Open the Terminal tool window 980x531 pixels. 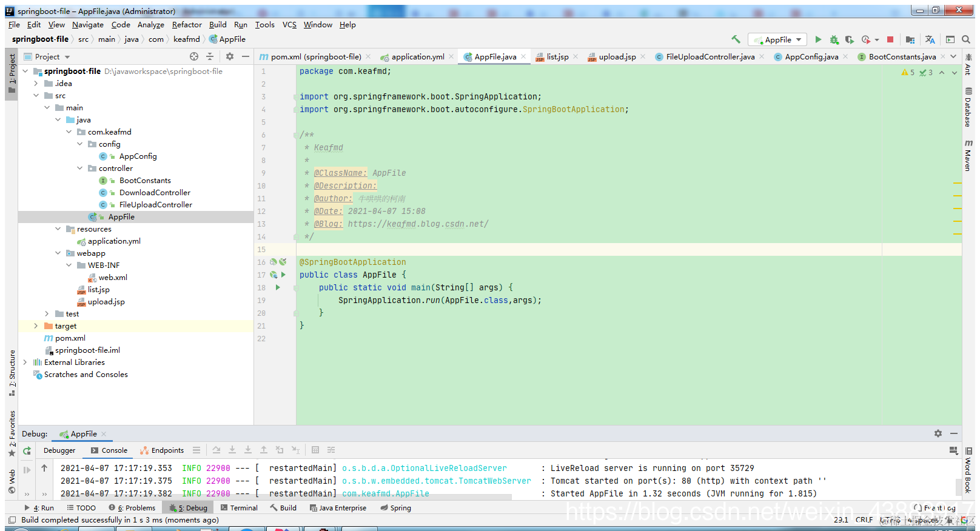coord(239,508)
